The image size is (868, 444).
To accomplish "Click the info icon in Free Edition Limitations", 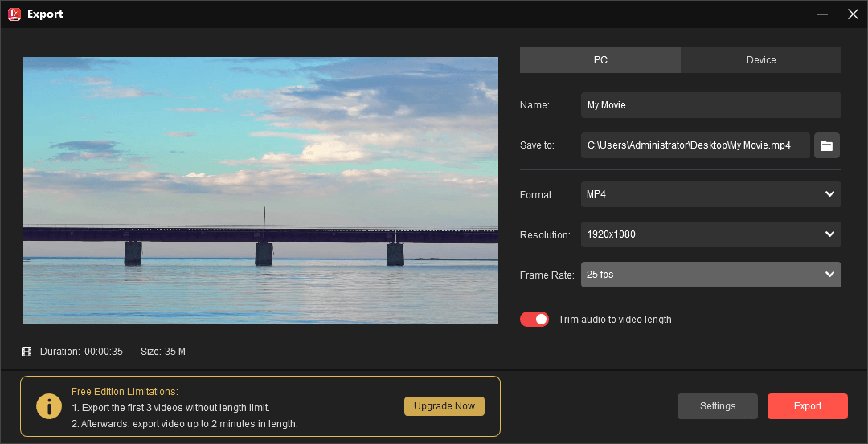I will 49,406.
